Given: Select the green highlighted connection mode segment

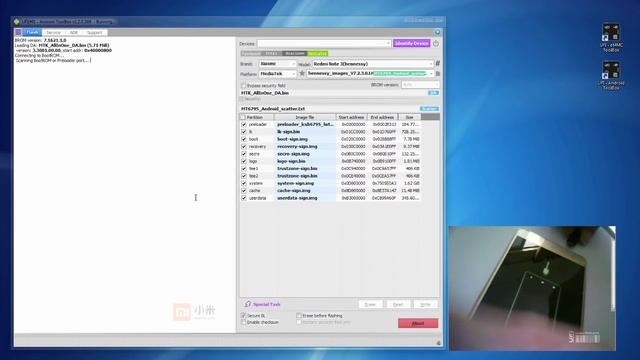Looking at the screenshot, I should click(317, 53).
